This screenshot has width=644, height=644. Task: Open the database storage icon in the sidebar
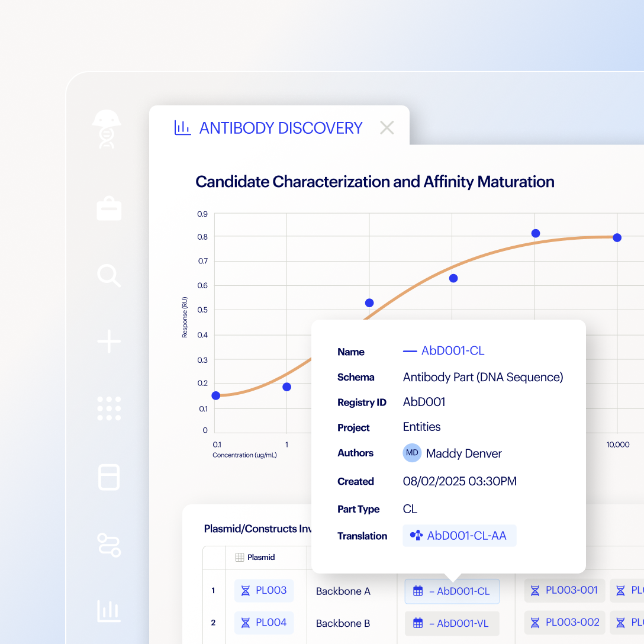[x=108, y=478]
